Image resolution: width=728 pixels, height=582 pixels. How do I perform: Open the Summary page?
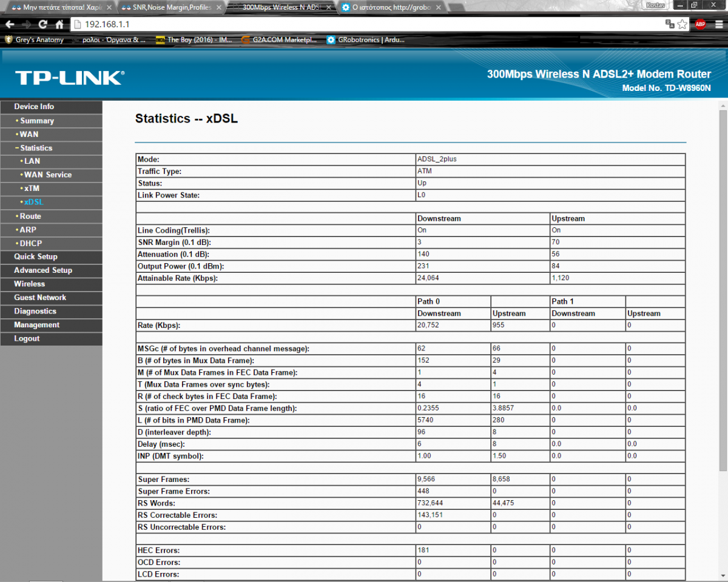[51, 121]
